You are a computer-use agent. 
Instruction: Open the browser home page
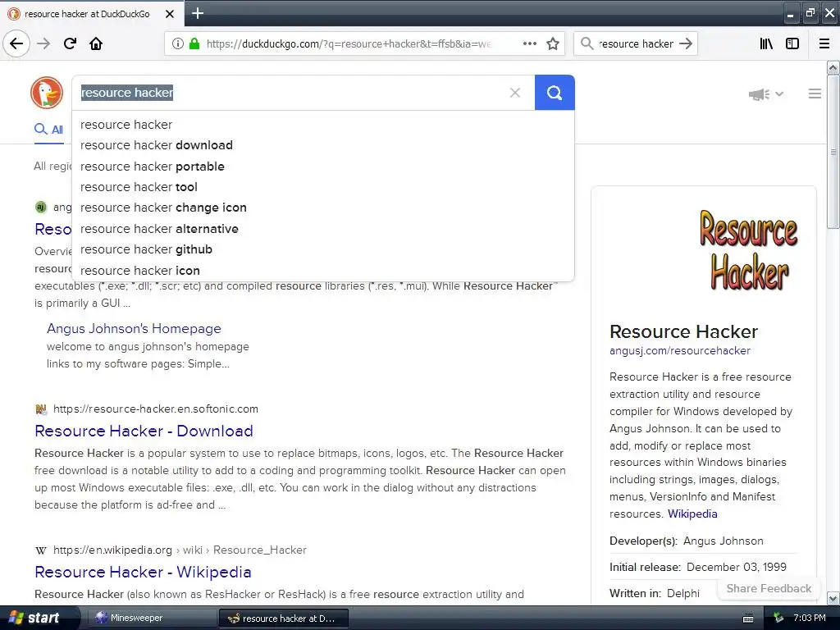tap(96, 43)
